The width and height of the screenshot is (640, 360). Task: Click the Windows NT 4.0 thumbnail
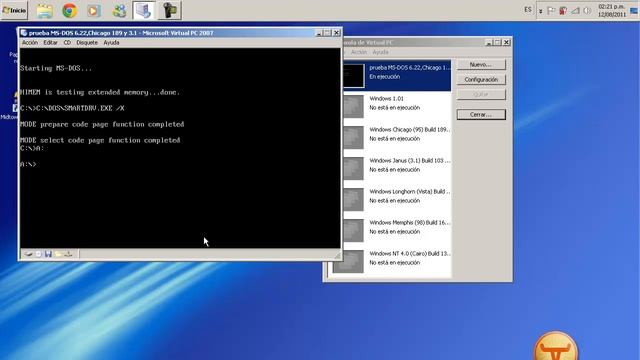coord(348,262)
